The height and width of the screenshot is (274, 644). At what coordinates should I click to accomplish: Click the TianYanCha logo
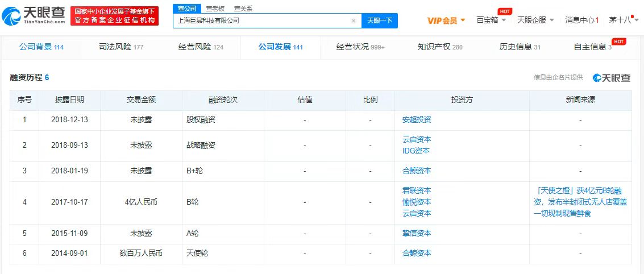34,16
